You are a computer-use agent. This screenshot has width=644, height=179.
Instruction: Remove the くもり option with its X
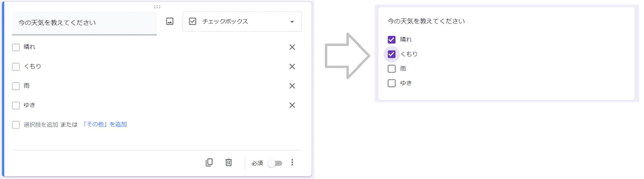tap(292, 66)
